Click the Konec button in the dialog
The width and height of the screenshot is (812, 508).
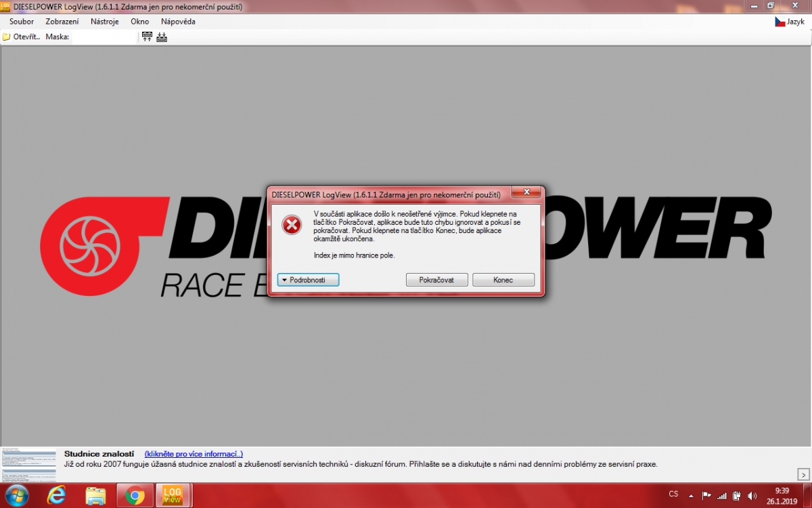click(503, 280)
